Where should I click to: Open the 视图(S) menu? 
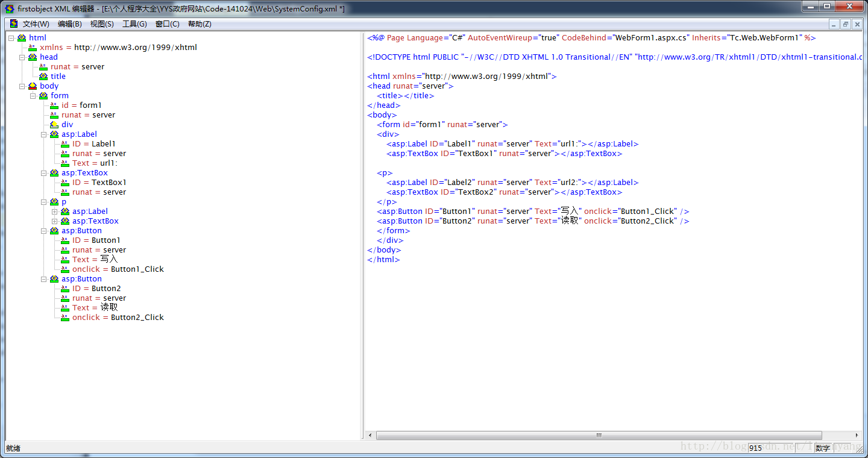102,24
